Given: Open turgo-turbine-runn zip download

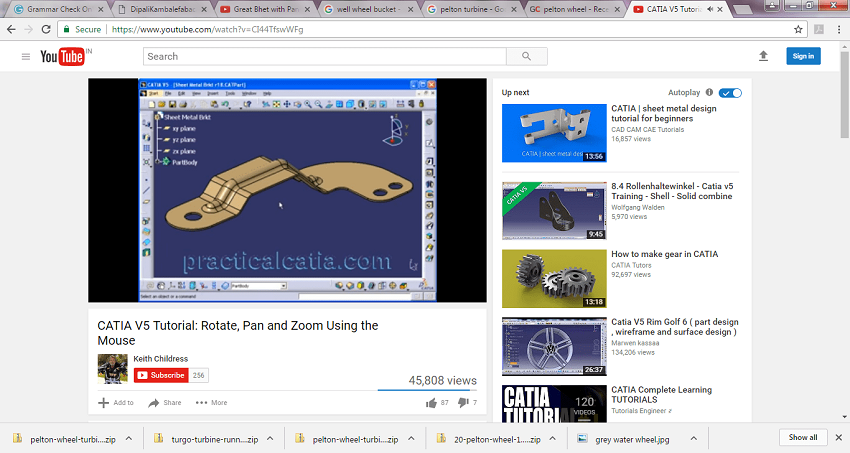Looking at the screenshot, I should click(208, 439).
